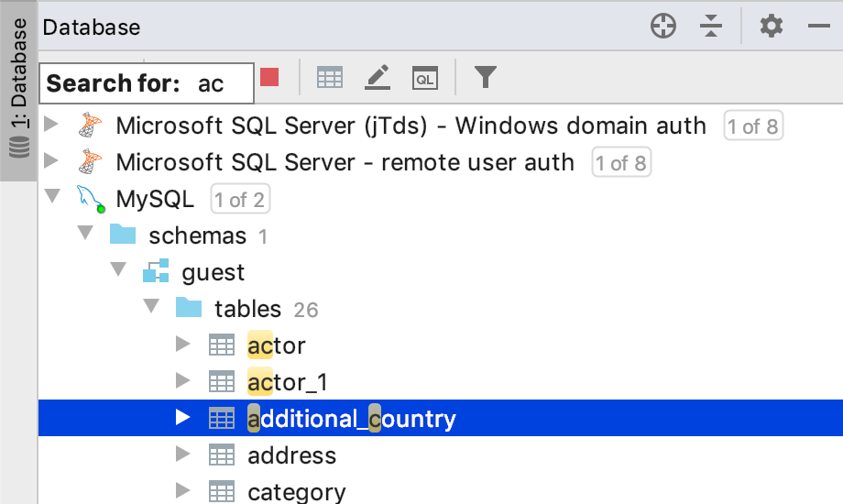The height and width of the screenshot is (504, 843).
Task: Click the Filter funnel icon
Action: tap(485, 77)
